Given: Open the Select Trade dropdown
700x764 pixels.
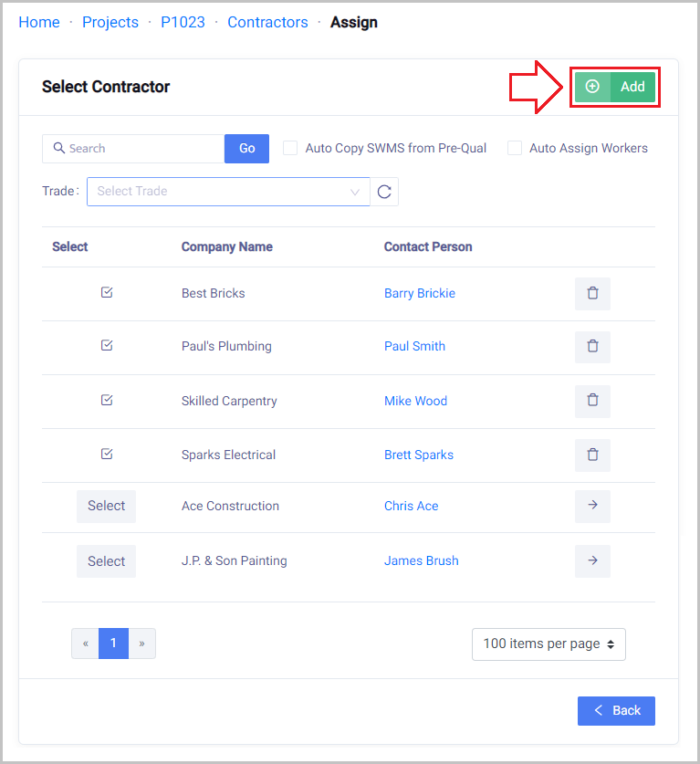Looking at the screenshot, I should [x=228, y=192].
